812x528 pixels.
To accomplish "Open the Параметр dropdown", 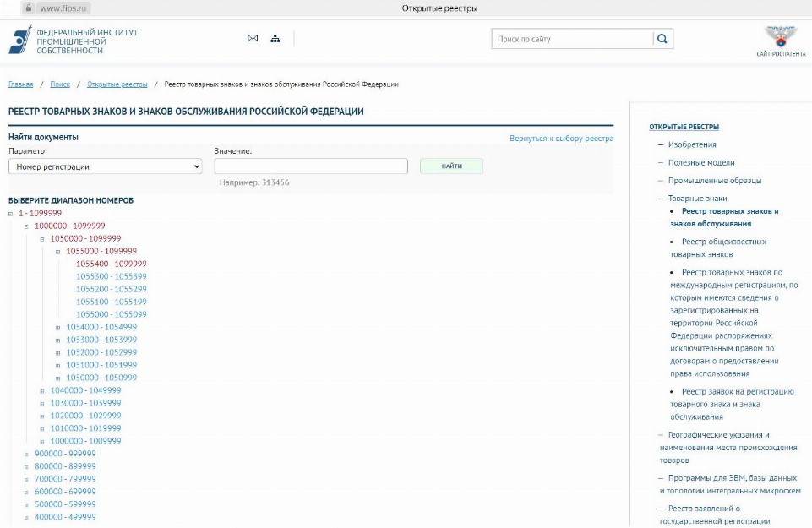I will pos(106,166).
